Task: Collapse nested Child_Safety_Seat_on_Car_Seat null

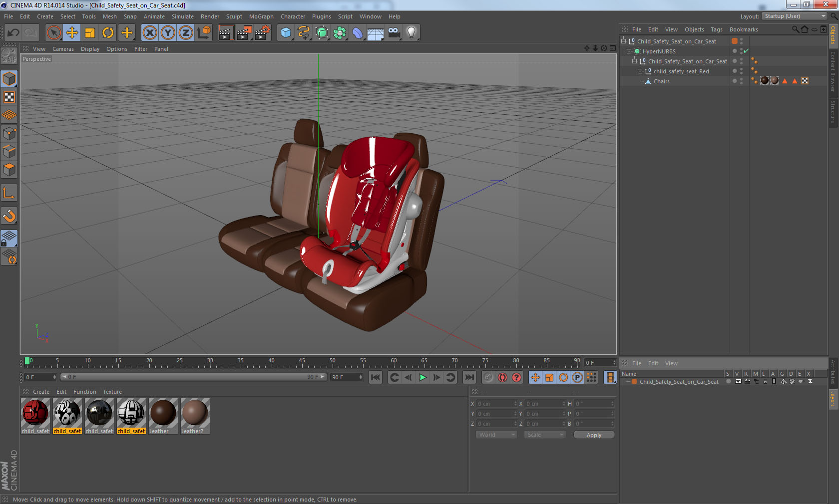Action: point(635,61)
